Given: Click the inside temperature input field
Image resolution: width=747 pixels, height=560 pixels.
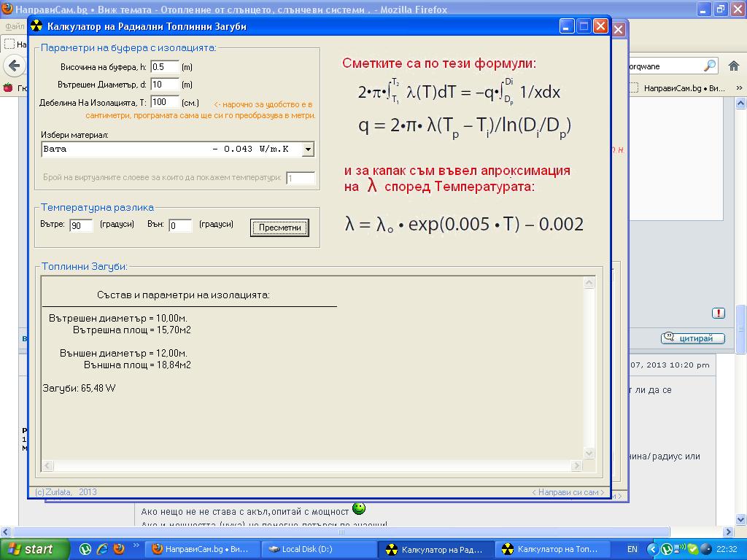Looking at the screenshot, I should [81, 226].
